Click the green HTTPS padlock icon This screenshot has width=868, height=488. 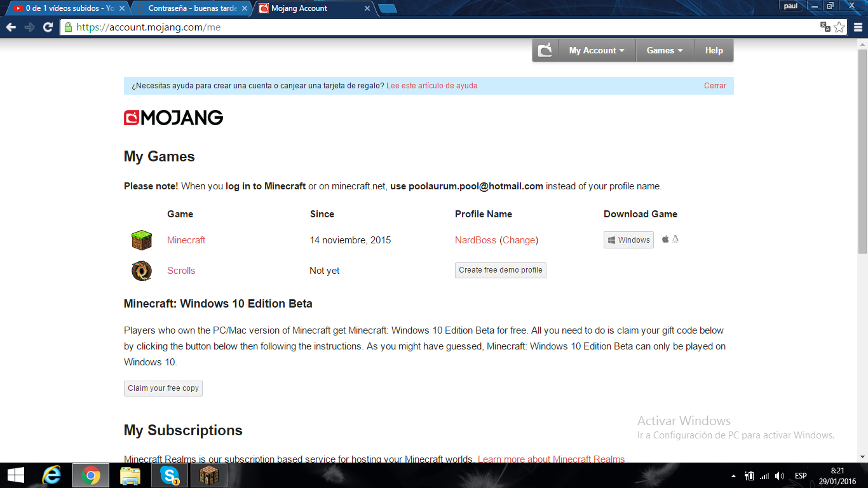point(69,27)
